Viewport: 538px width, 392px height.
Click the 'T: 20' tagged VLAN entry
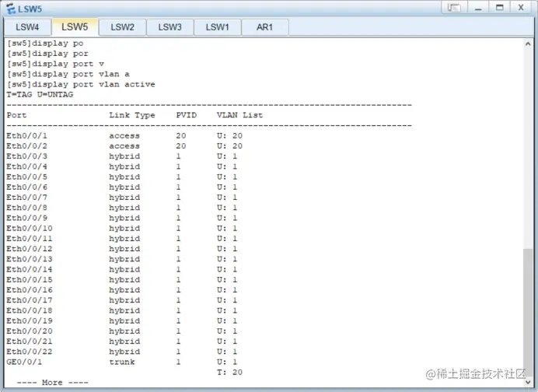point(230,373)
